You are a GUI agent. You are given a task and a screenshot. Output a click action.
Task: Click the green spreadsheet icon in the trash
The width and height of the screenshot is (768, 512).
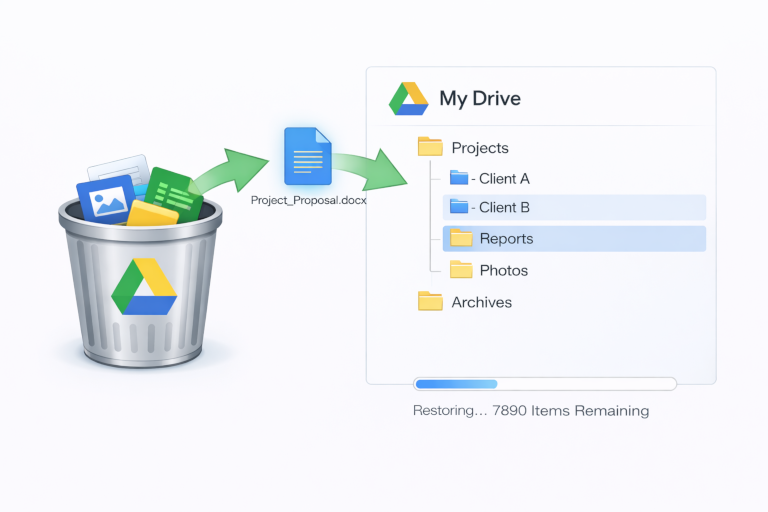pyautogui.click(x=174, y=195)
